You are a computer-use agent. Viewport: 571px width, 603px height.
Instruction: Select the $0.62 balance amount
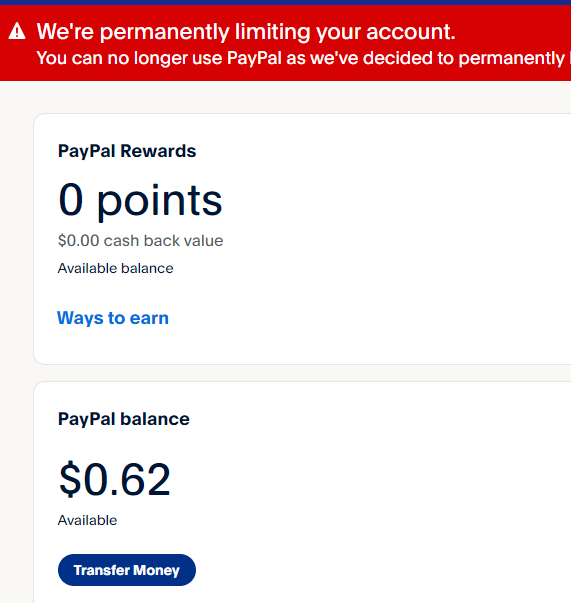click(115, 480)
